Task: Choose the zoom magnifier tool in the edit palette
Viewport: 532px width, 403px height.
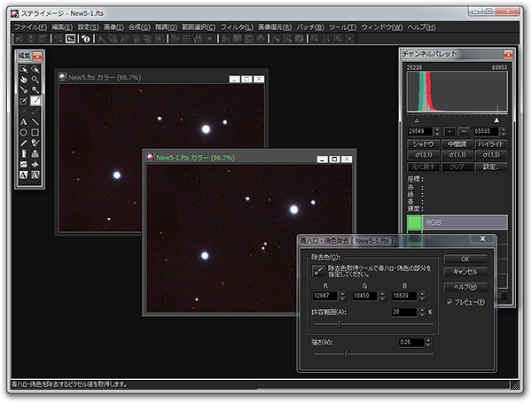Action: (35, 79)
